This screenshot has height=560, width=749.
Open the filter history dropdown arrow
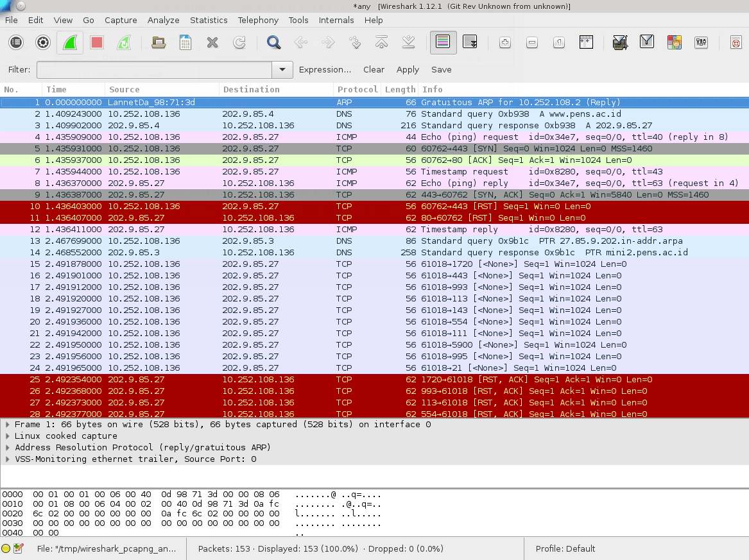coord(282,70)
